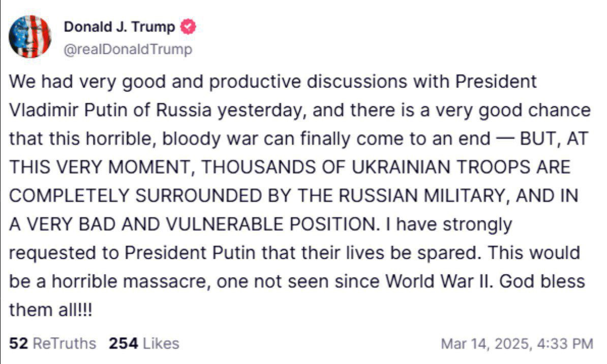The image size is (607, 364).
Task: Click the Mar 14, 2025 timestamp
Action: tap(517, 344)
